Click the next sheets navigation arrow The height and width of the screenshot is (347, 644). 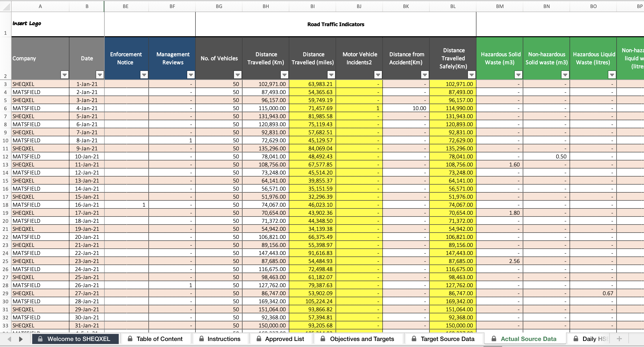tap(21, 339)
